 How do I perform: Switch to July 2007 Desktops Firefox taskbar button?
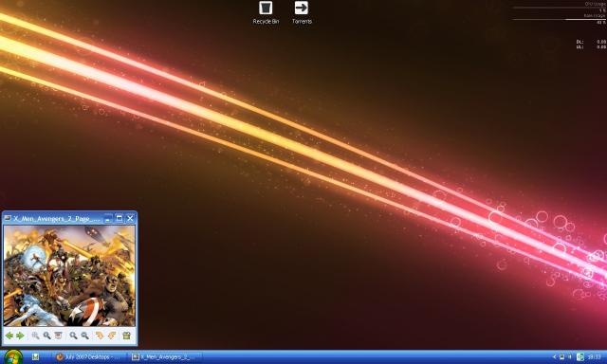pos(89,357)
